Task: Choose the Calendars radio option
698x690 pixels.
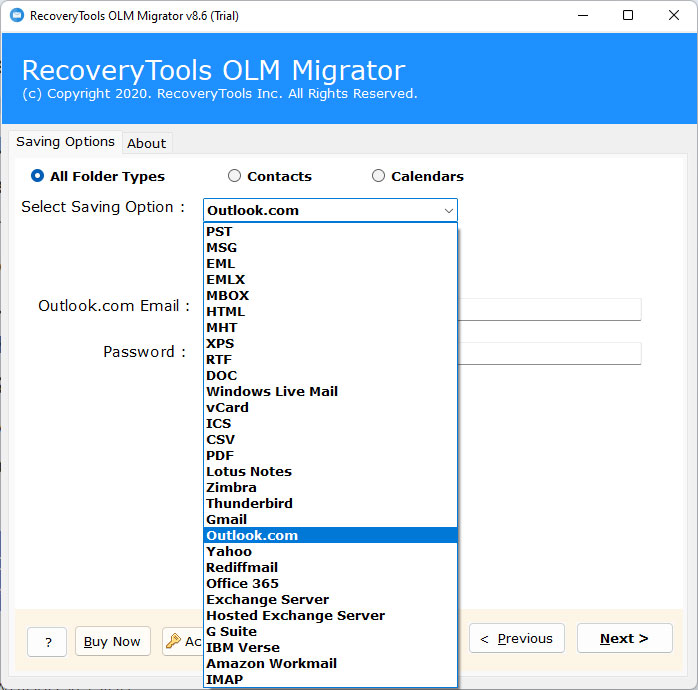Action: click(378, 176)
